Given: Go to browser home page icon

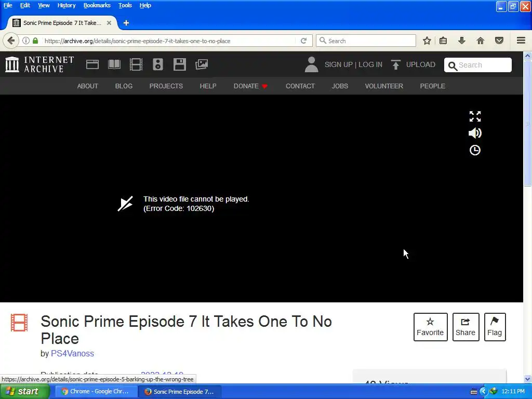Looking at the screenshot, I should pos(481,41).
